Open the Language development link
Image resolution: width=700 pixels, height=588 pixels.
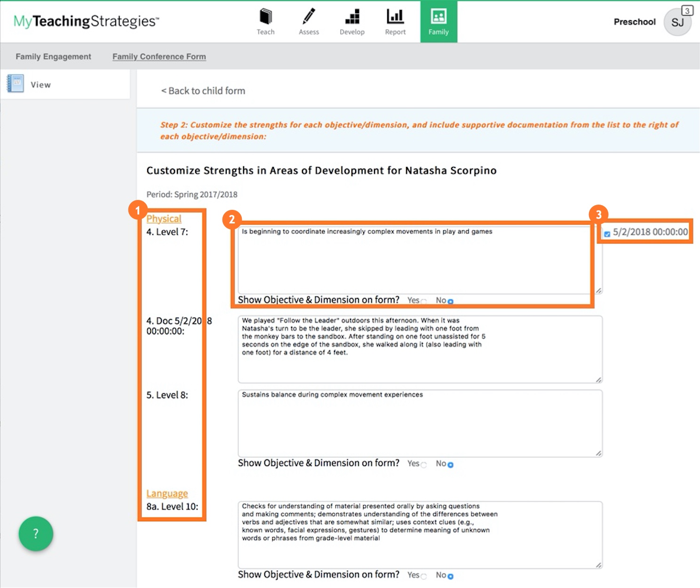coord(167,493)
